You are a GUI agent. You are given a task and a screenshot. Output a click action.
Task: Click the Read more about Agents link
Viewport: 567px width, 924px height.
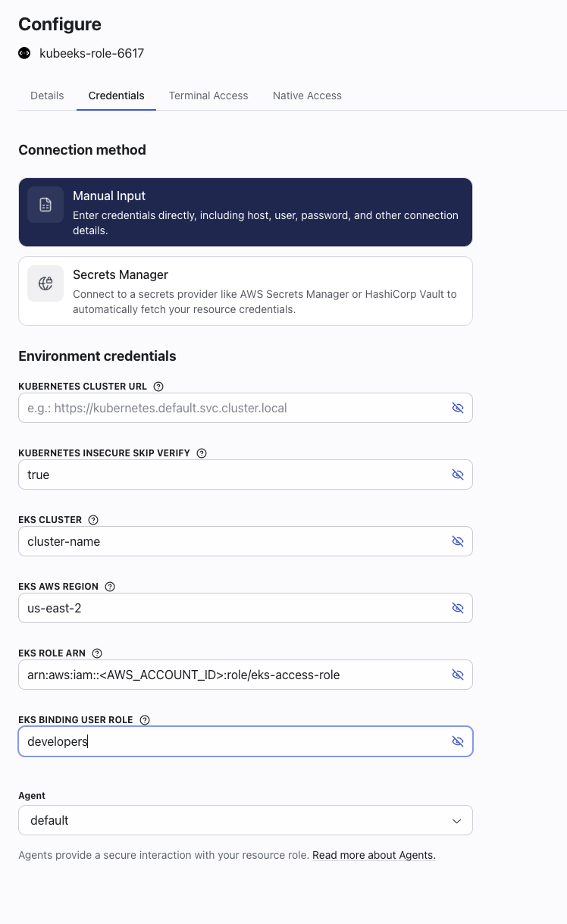(374, 854)
